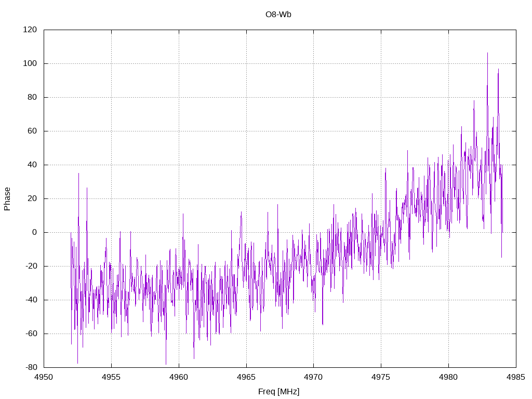Screen dimensions: 532x399
Task: Click x-axis tick label 4955
Action: tap(111, 377)
